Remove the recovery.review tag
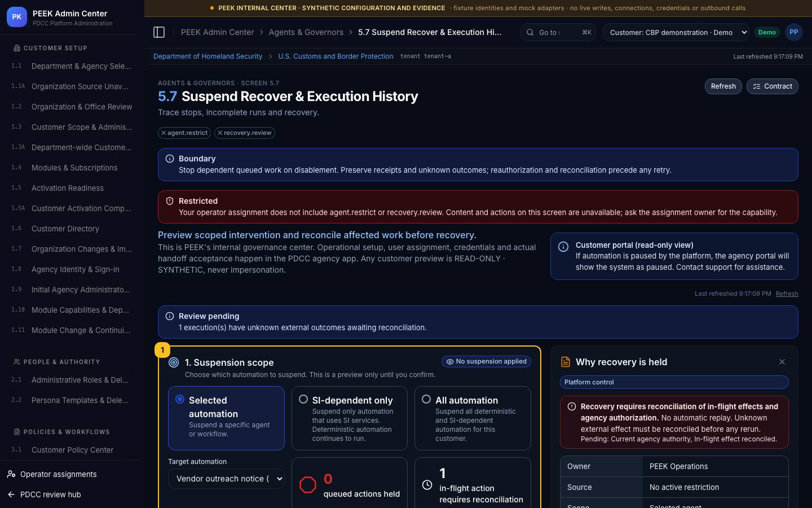 pos(220,133)
